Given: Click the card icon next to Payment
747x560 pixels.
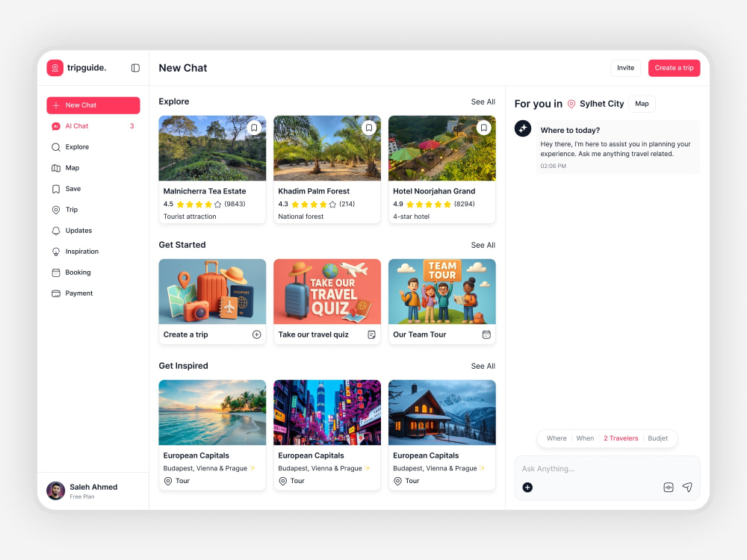Looking at the screenshot, I should click(x=56, y=293).
